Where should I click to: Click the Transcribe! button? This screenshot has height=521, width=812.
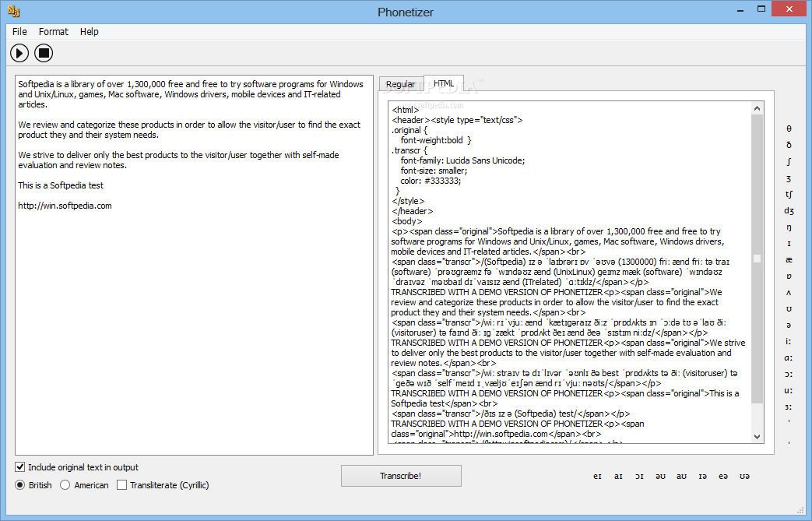point(401,476)
